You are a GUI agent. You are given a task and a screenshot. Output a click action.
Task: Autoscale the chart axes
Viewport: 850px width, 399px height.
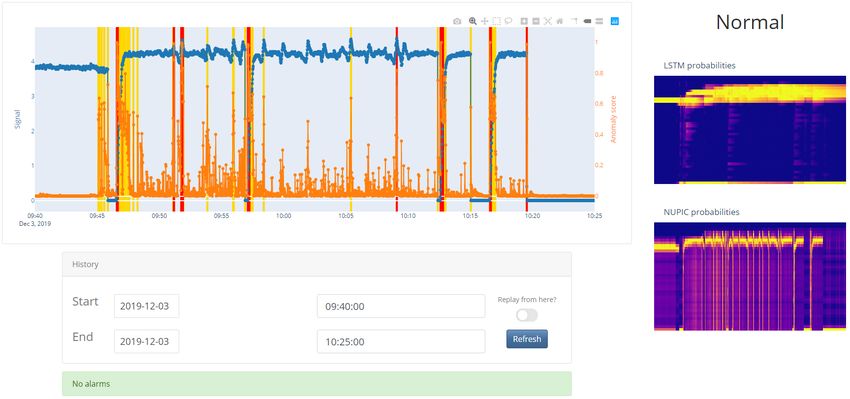(x=548, y=21)
